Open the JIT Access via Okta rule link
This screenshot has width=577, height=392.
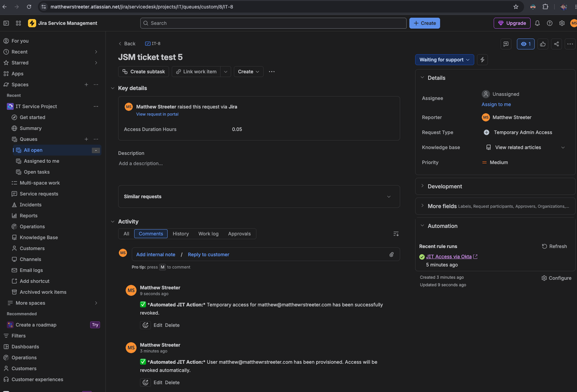click(449, 257)
